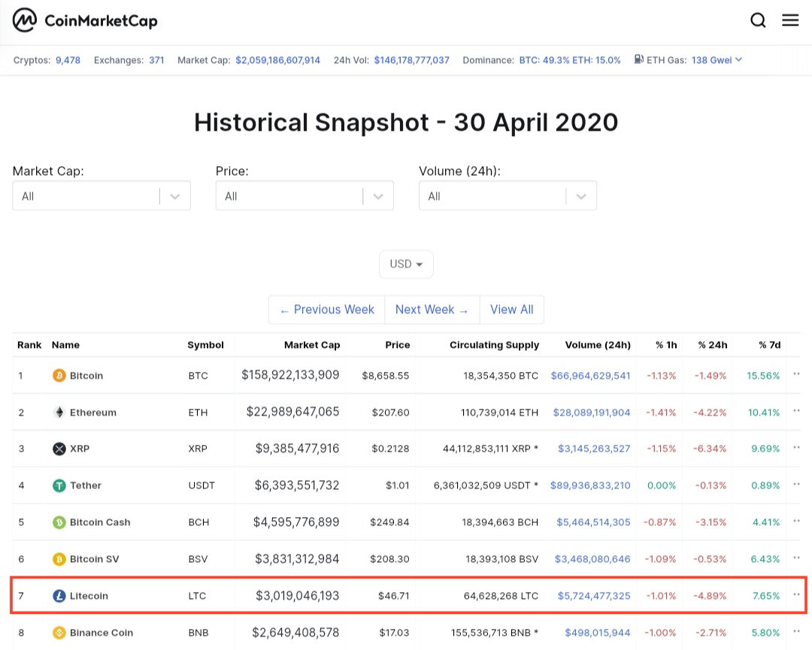Click the CoinMarketCap logo
Viewport: 812px width, 650px height.
[85, 21]
